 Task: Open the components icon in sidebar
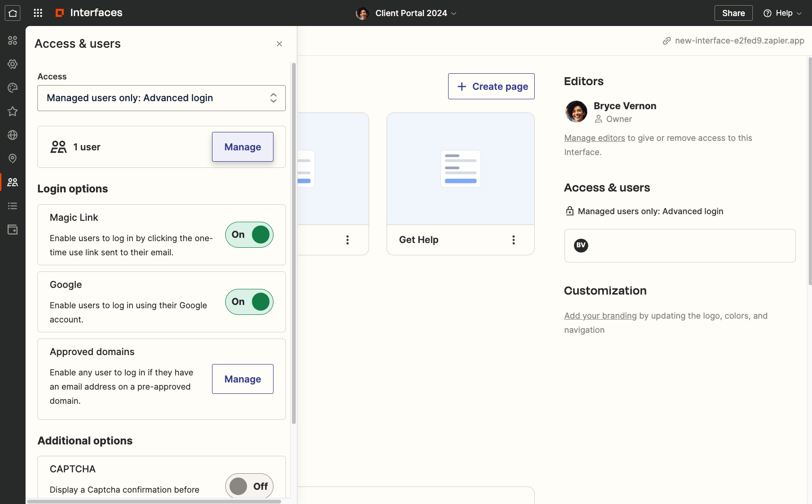13,41
